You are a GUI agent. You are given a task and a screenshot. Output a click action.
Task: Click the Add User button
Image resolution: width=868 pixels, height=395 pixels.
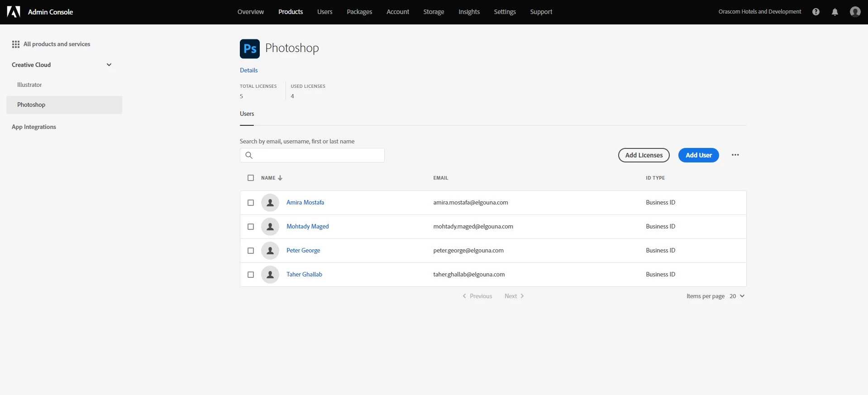tap(699, 155)
